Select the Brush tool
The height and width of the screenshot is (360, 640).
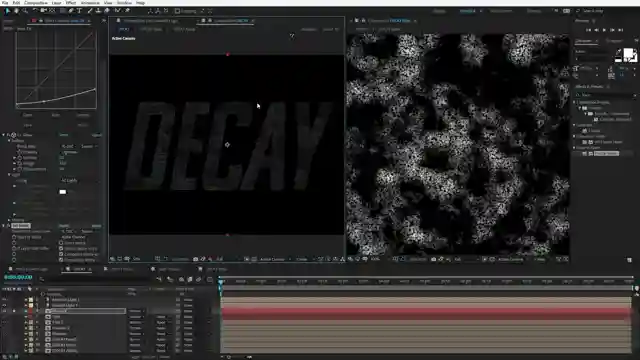click(x=90, y=11)
